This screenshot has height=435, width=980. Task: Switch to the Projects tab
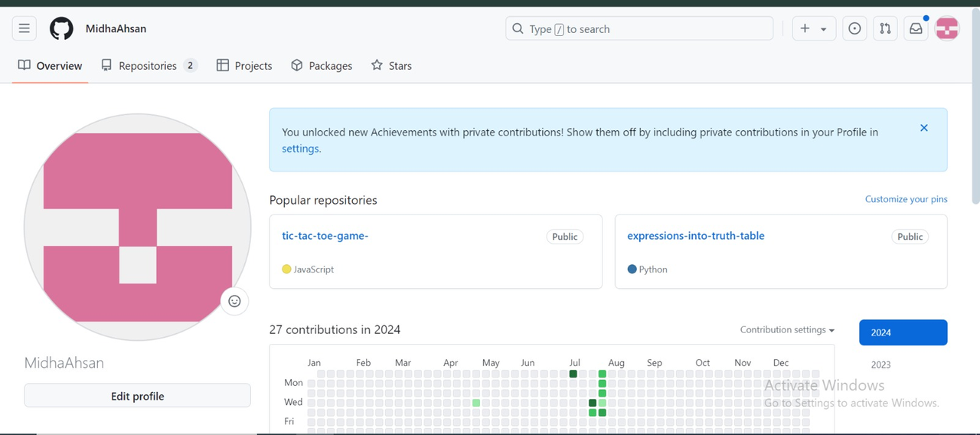pyautogui.click(x=244, y=66)
